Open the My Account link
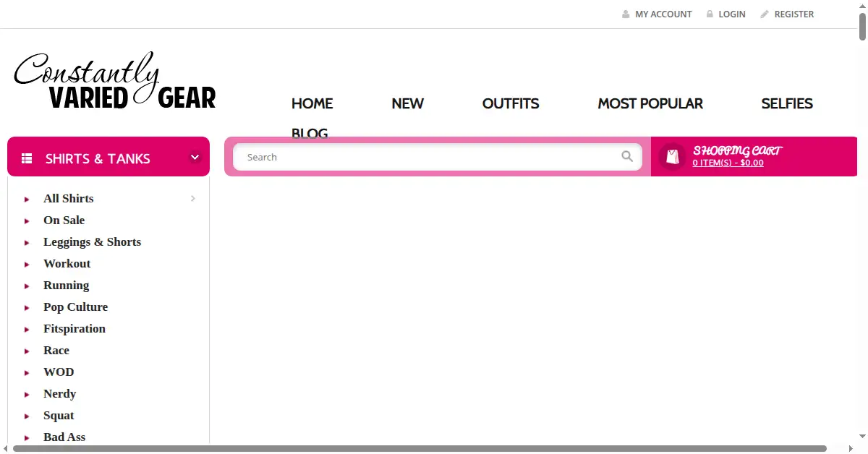Image resolution: width=868 pixels, height=454 pixels. 663,14
